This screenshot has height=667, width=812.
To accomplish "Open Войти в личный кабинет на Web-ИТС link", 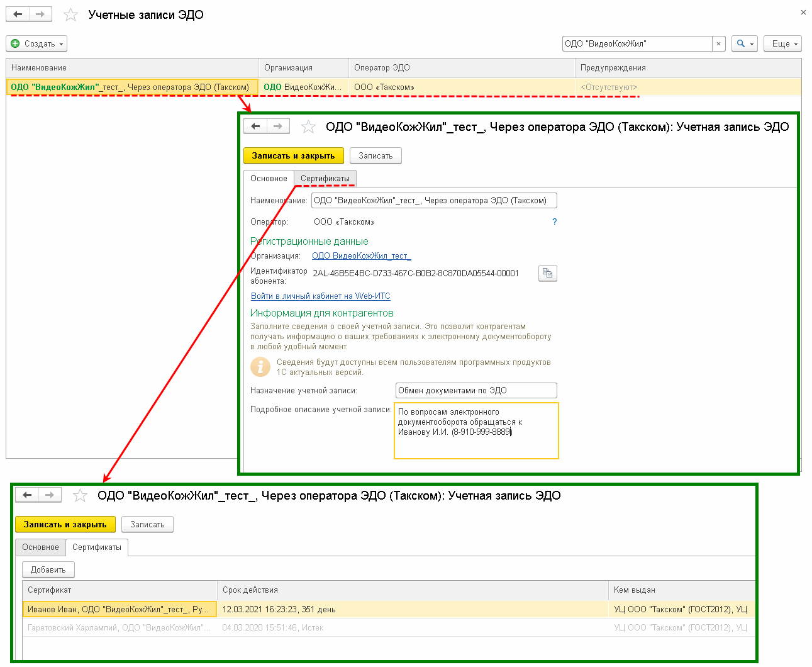I will [x=321, y=296].
